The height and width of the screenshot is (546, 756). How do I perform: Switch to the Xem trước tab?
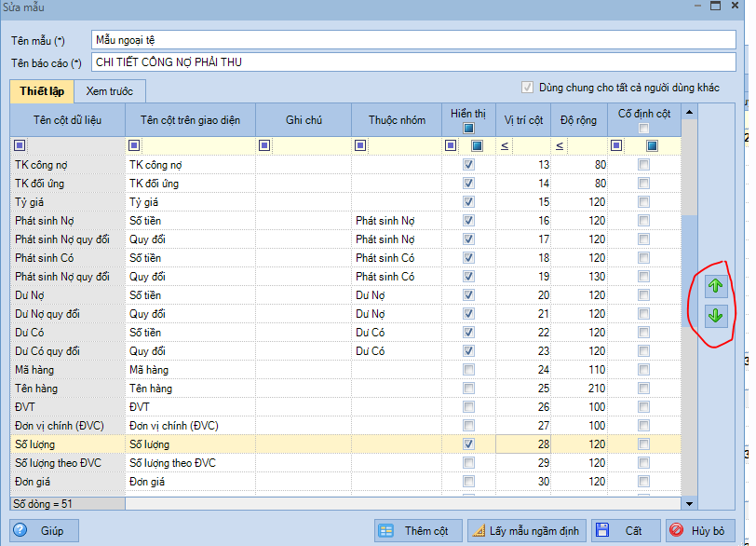click(x=110, y=91)
